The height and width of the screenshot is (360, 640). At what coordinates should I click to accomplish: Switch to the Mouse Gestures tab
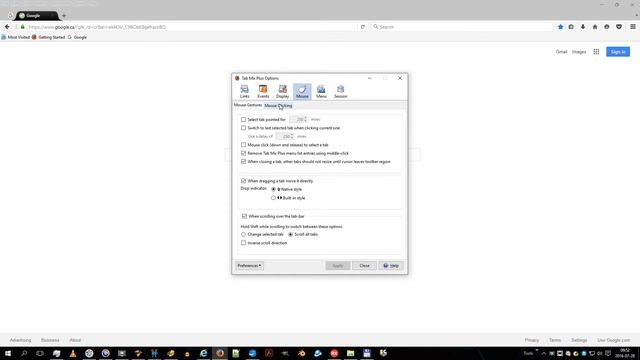tap(248, 105)
